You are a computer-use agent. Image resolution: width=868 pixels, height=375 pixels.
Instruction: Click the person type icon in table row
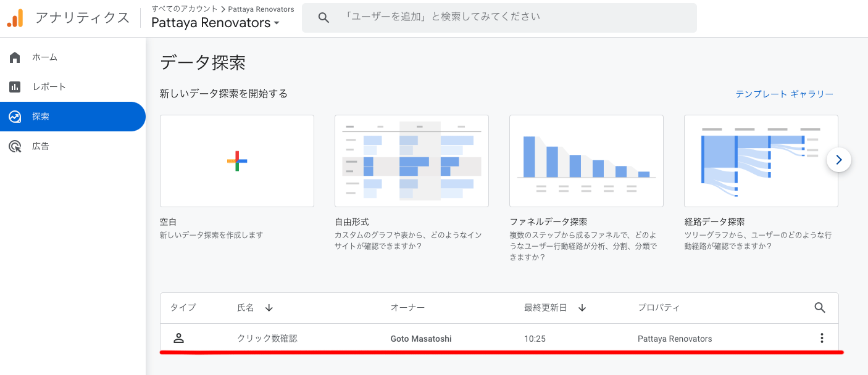point(178,338)
